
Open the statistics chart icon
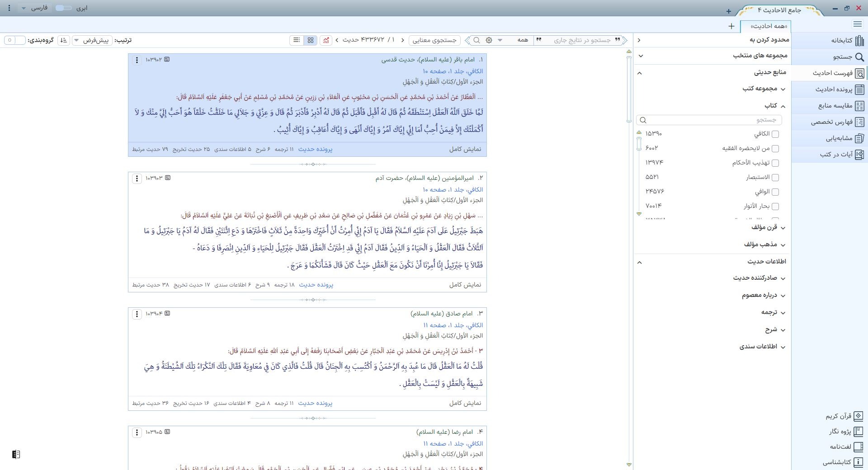pos(325,40)
